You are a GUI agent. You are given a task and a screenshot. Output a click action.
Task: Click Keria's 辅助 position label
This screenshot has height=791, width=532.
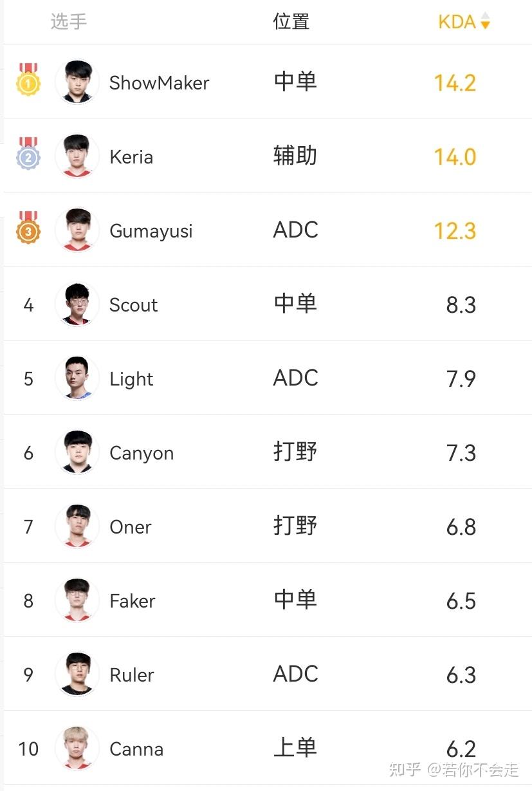[x=295, y=156]
